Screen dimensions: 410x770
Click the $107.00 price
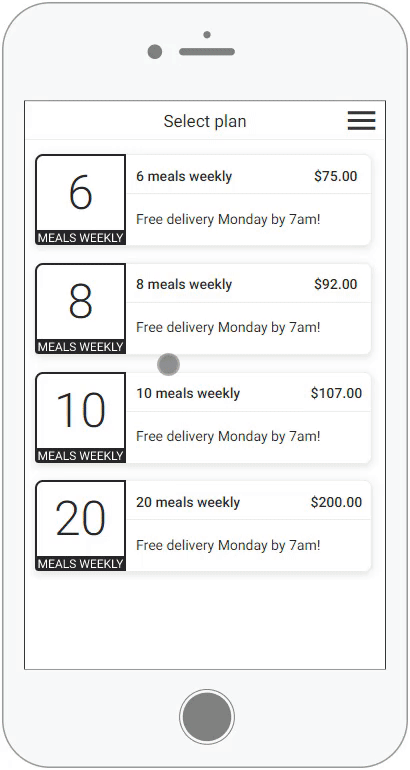(x=336, y=393)
